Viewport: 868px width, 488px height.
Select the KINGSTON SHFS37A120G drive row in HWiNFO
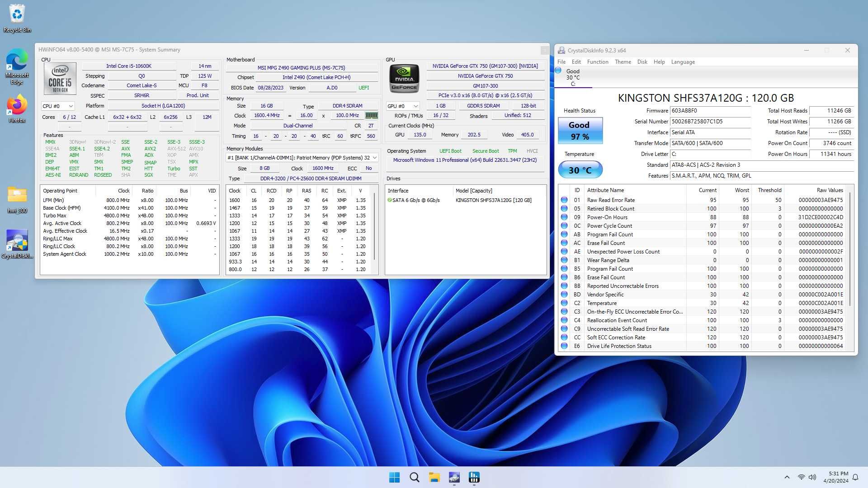(x=465, y=200)
